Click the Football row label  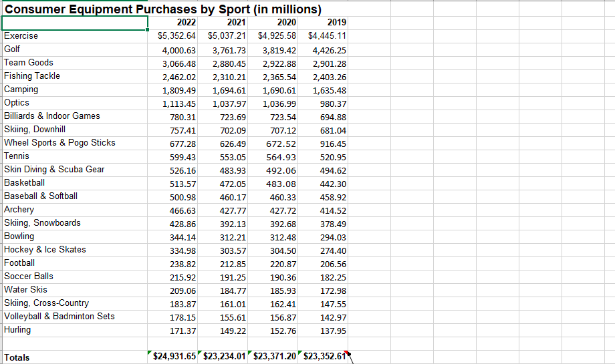click(x=19, y=263)
